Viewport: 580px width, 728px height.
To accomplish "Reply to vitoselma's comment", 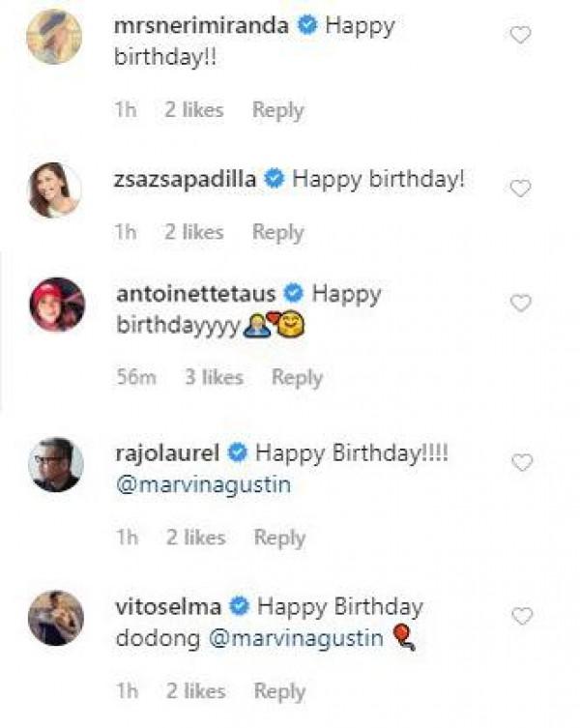I will click(x=279, y=691).
